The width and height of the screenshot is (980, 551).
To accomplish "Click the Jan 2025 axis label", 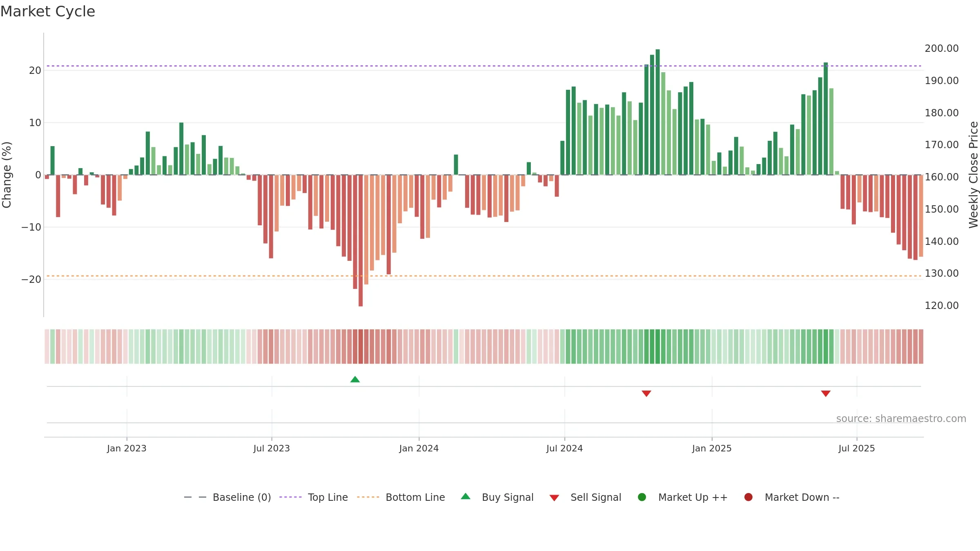I will pyautogui.click(x=712, y=448).
